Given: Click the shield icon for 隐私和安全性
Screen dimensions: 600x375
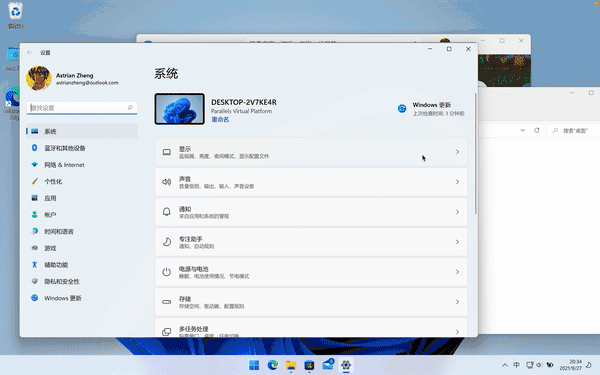Looking at the screenshot, I should coord(34,281).
